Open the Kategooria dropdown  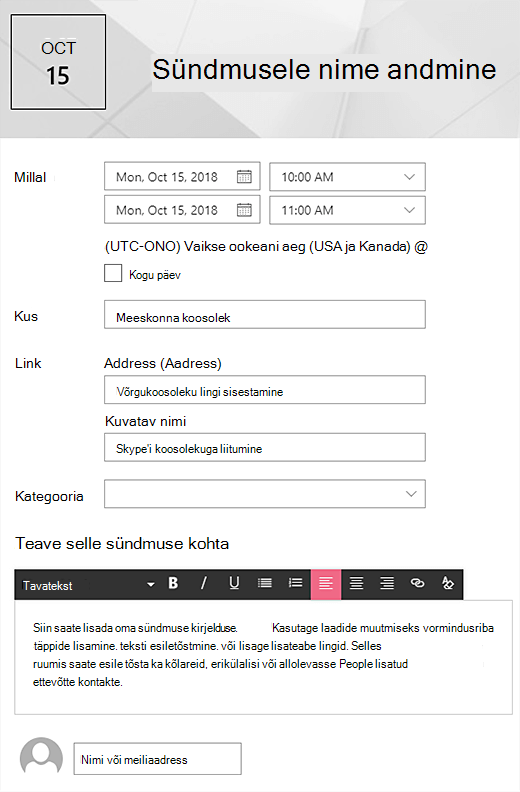point(265,494)
